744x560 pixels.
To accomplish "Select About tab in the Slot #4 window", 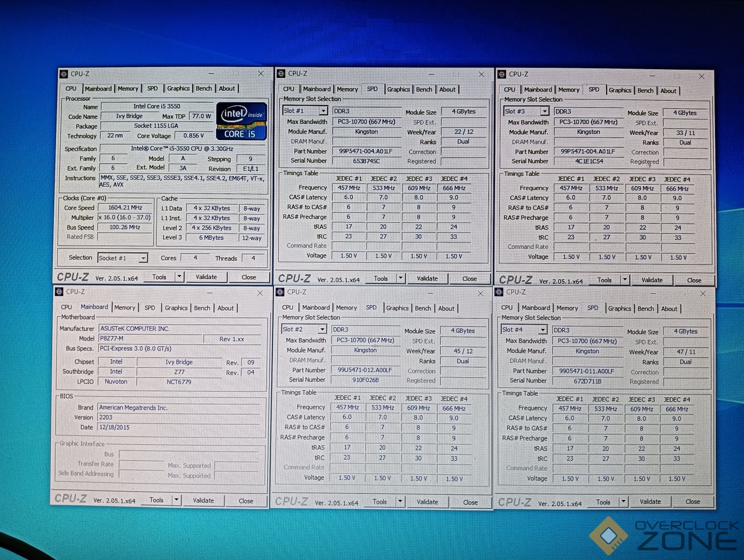I will [669, 308].
